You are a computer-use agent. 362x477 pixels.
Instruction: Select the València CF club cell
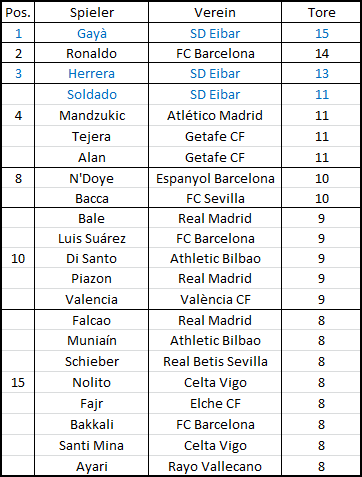(x=215, y=299)
